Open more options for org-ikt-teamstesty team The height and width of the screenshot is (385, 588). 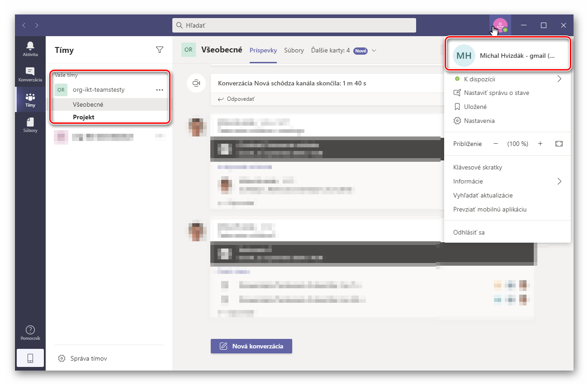(159, 90)
